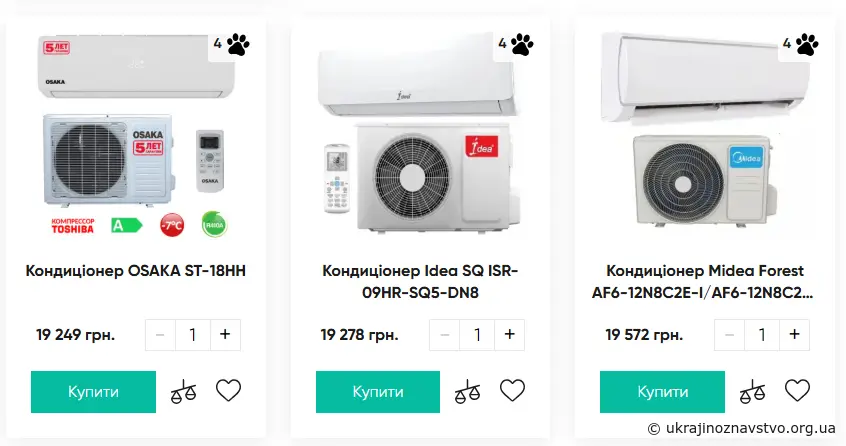Click paw rating badge on OSAKA card

pyautogui.click(x=231, y=44)
